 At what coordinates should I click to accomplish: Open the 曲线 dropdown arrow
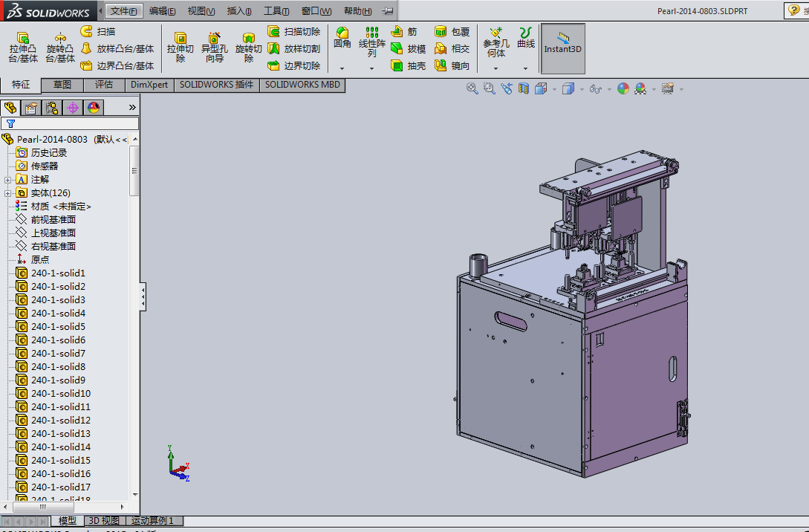(526, 68)
